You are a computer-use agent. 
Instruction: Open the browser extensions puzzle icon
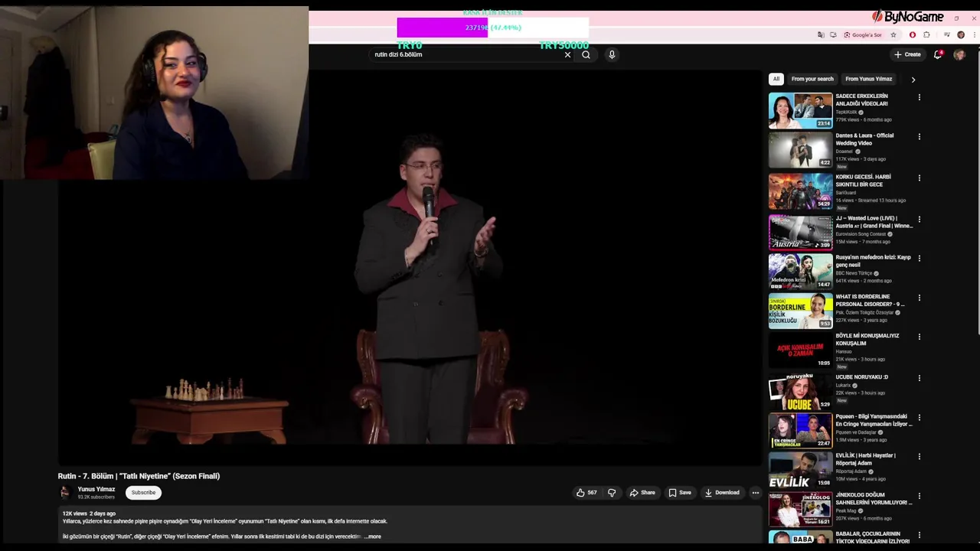tap(926, 34)
